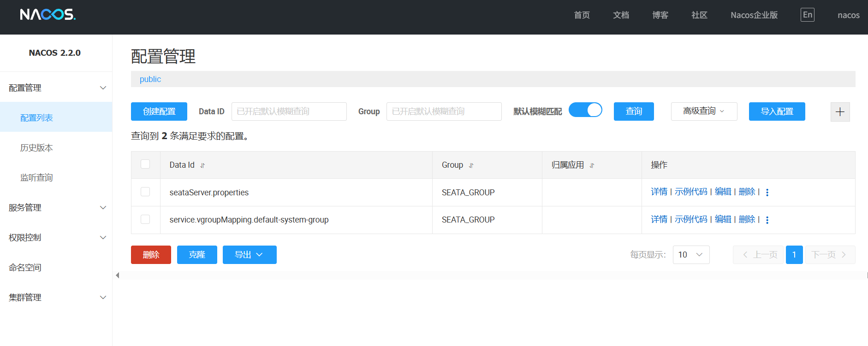Click 编辑 for seataServer.properties
Image resolution: width=868 pixels, height=346 pixels.
pos(723,192)
